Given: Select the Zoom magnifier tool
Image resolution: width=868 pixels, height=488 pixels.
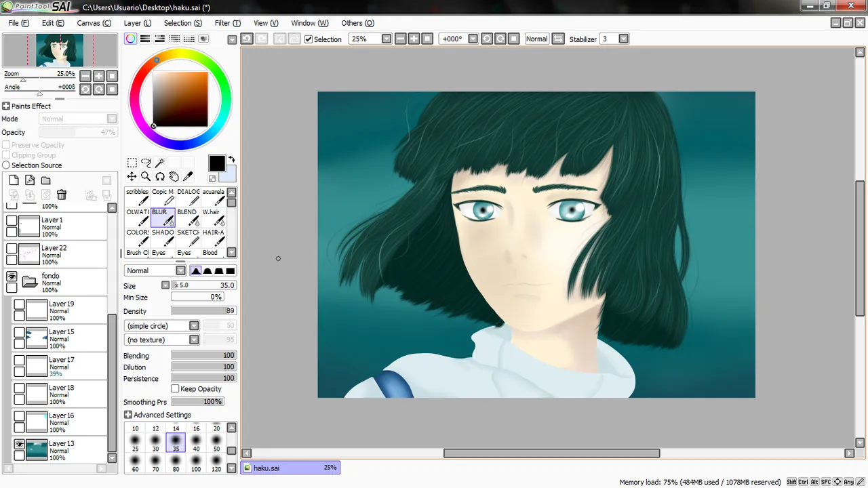Looking at the screenshot, I should coord(146,176).
